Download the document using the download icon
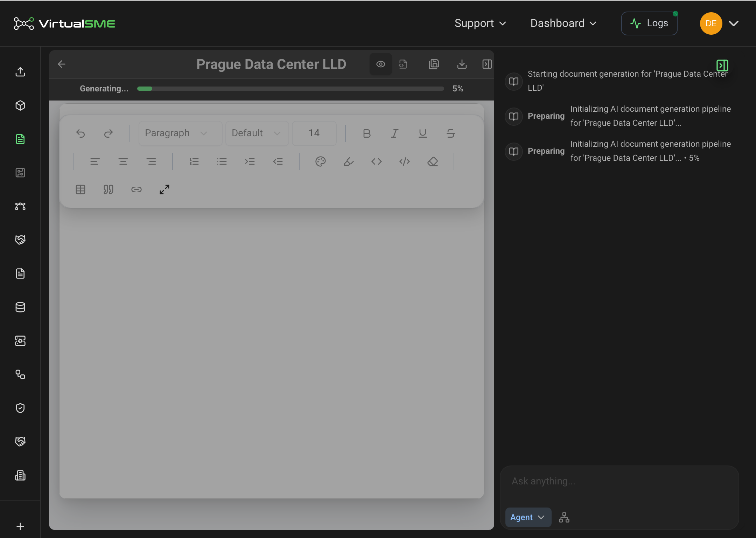The height and width of the screenshot is (538, 756). click(462, 64)
